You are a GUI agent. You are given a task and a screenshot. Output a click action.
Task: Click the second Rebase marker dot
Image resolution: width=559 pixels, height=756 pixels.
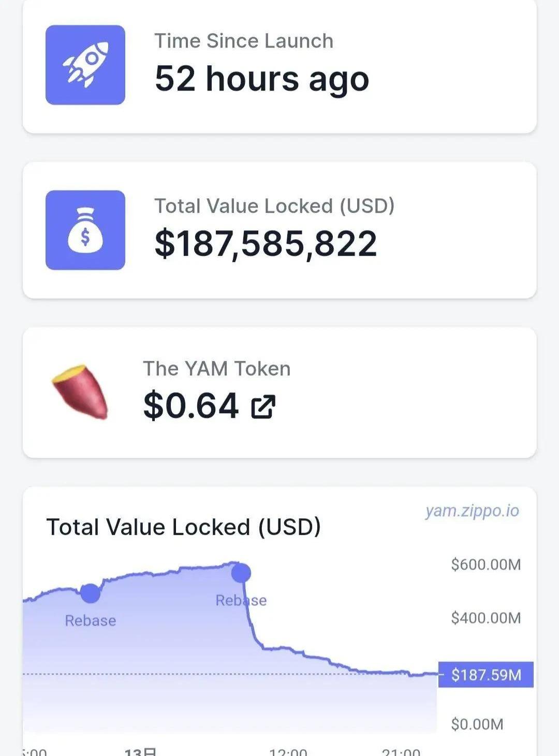[x=241, y=573]
